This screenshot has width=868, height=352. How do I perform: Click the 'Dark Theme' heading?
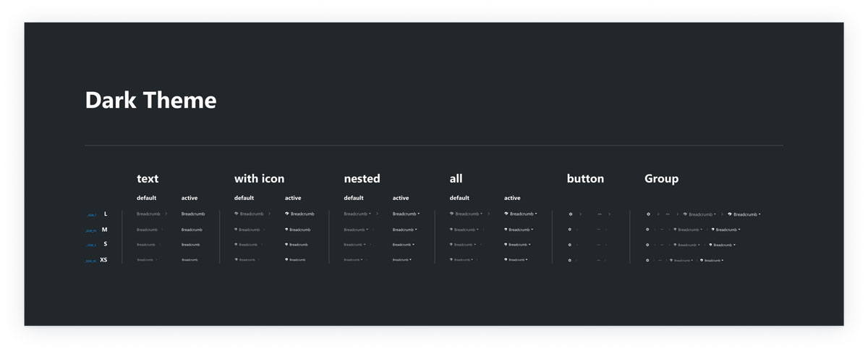pos(150,100)
